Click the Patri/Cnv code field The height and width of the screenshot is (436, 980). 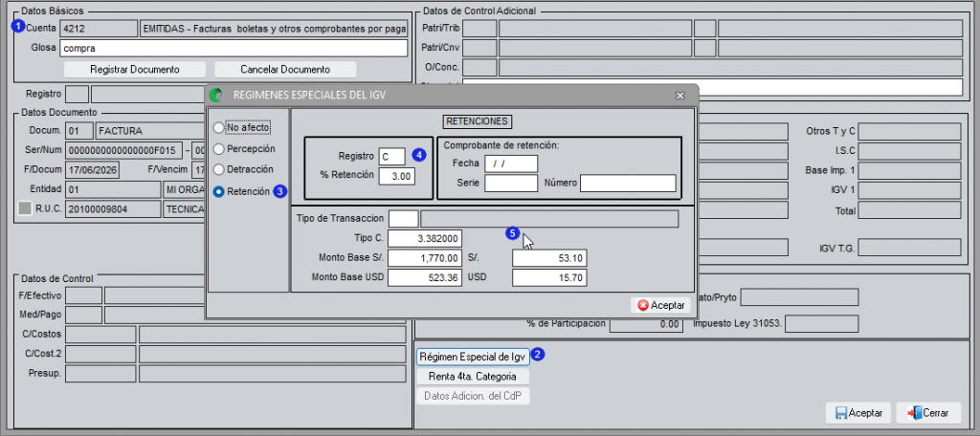[x=479, y=48]
